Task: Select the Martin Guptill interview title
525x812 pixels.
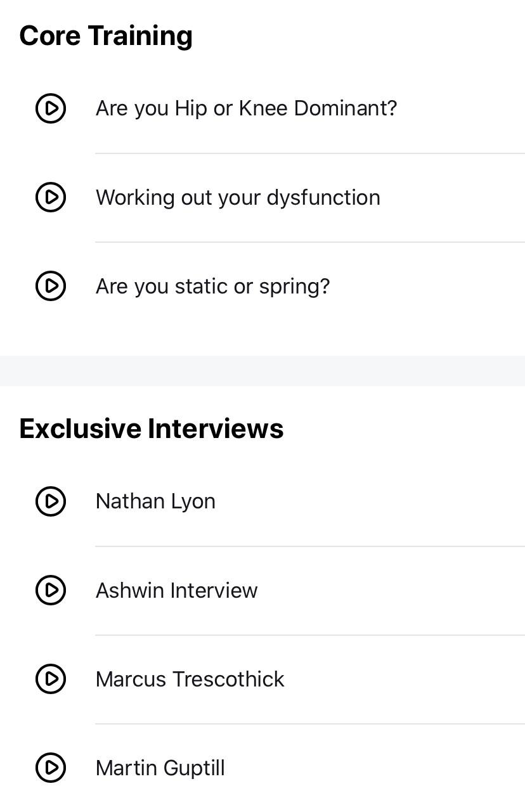Action: coord(160,768)
